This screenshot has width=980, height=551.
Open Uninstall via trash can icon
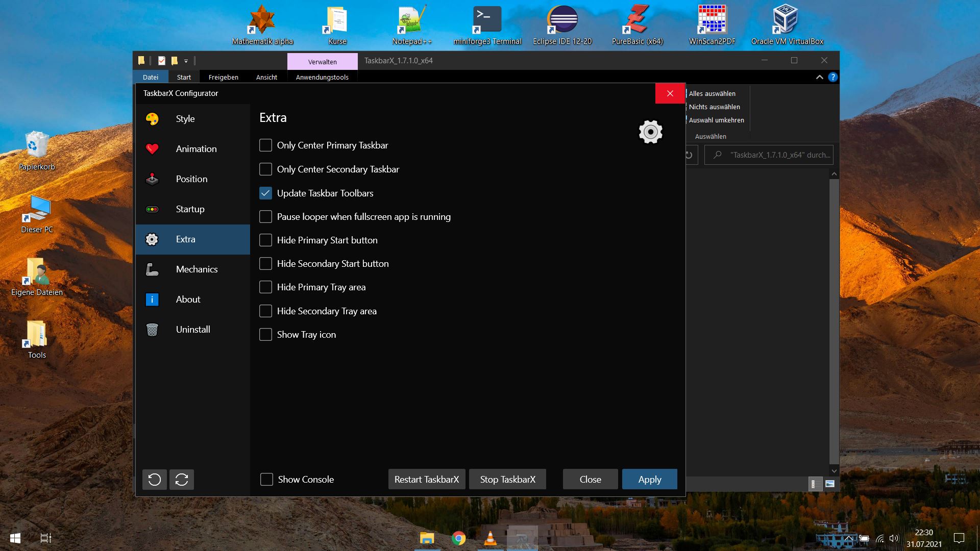point(152,330)
